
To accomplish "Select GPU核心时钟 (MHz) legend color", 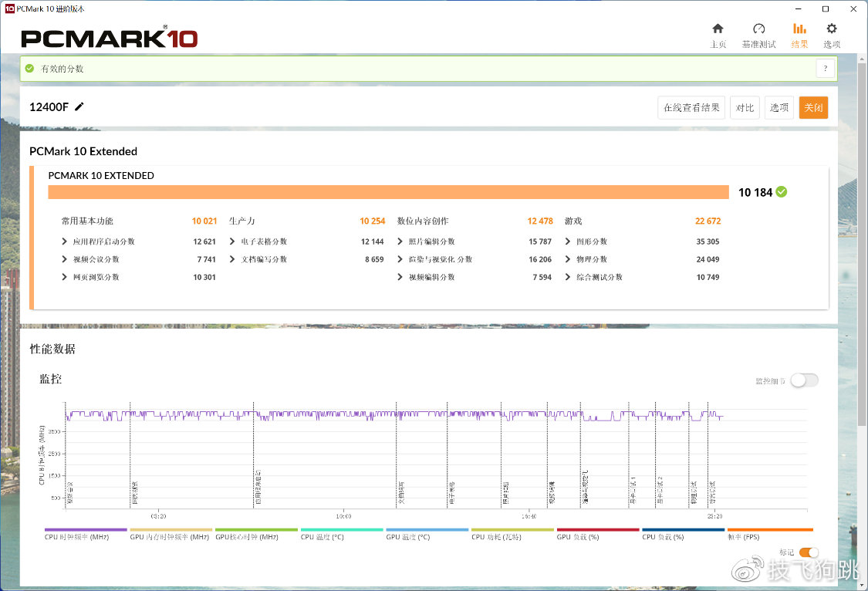I will tap(256, 529).
